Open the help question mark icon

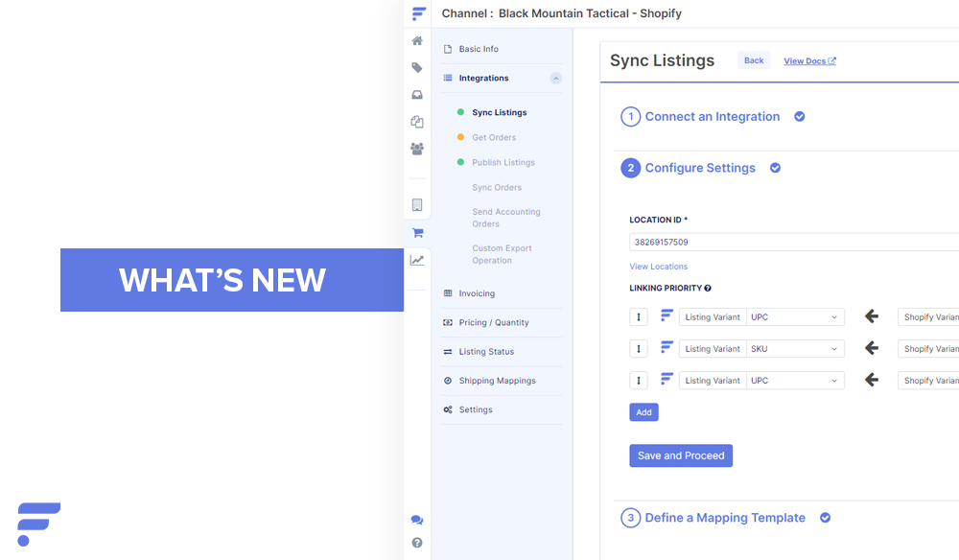(x=417, y=543)
